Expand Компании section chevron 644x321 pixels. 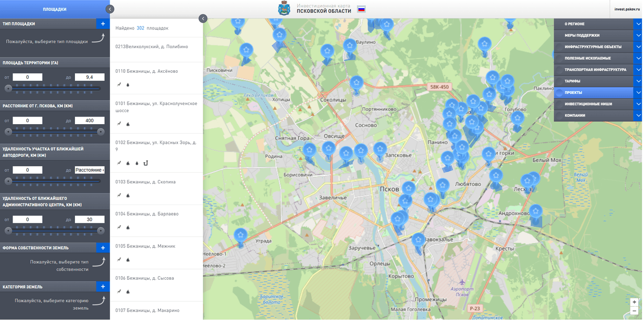coord(638,116)
